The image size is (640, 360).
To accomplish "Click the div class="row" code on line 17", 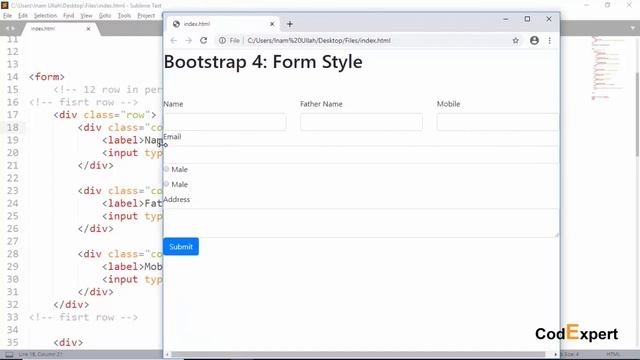I will pos(104,115).
